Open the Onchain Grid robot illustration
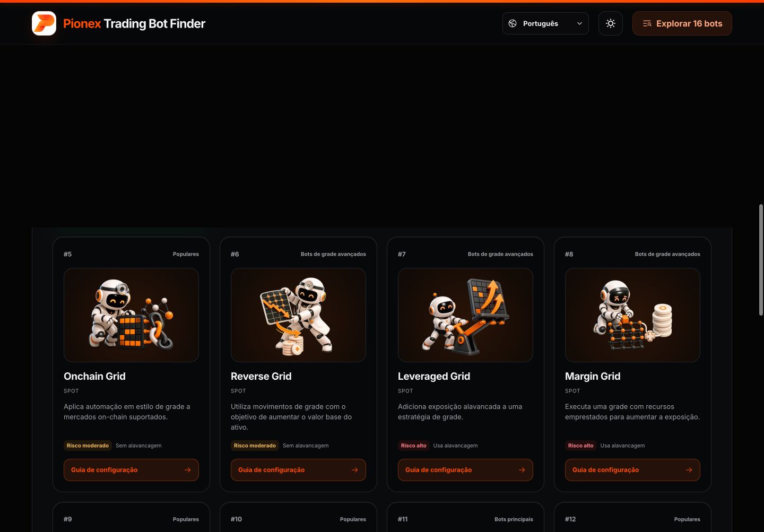 coord(131,315)
